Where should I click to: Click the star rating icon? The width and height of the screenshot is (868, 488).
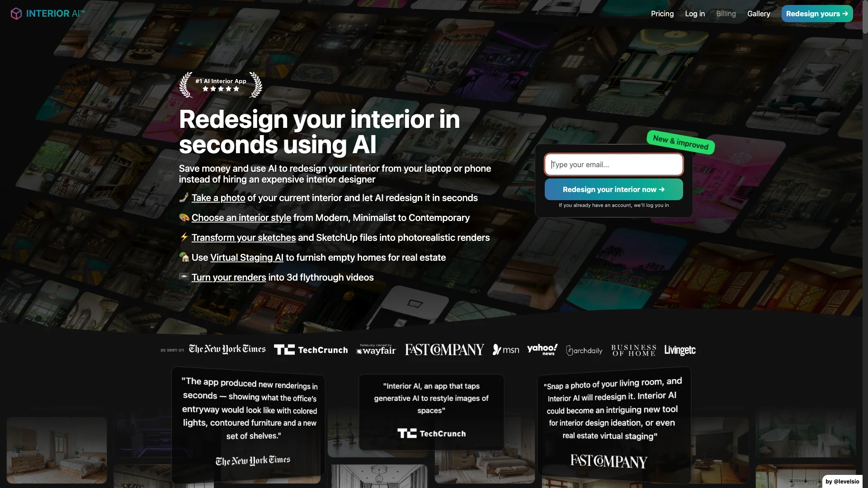click(221, 89)
